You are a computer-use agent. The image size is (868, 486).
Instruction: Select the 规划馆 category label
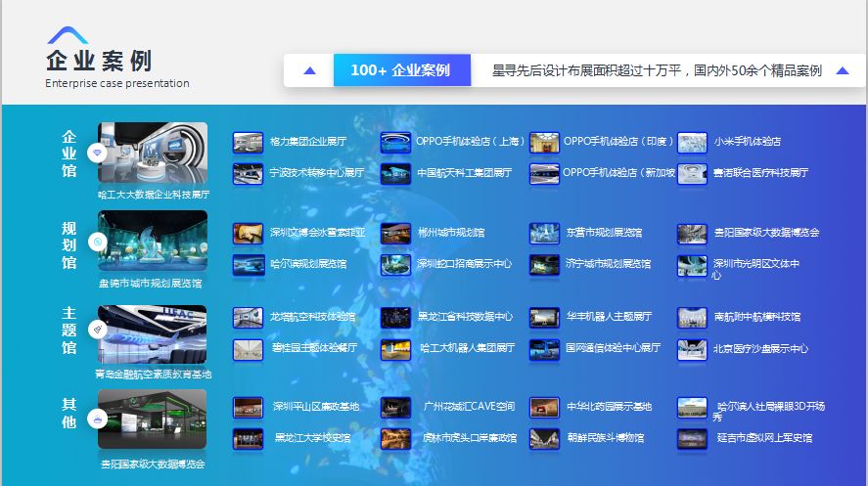coord(69,245)
